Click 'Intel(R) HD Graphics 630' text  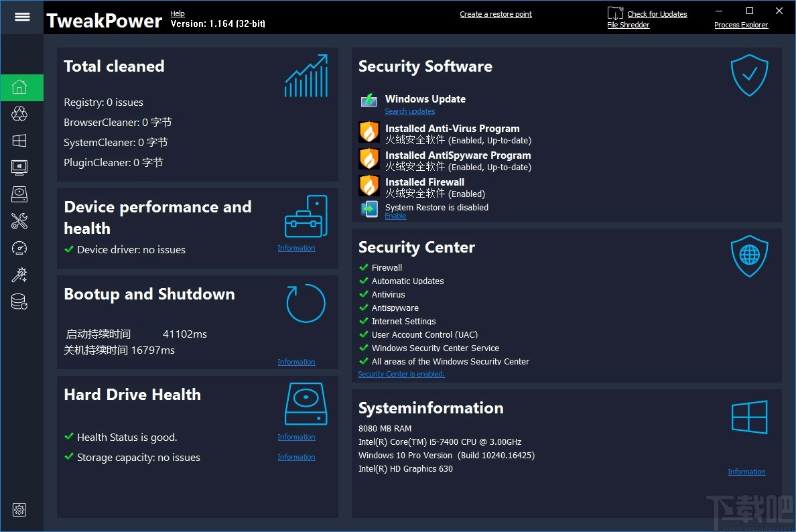pyautogui.click(x=405, y=469)
